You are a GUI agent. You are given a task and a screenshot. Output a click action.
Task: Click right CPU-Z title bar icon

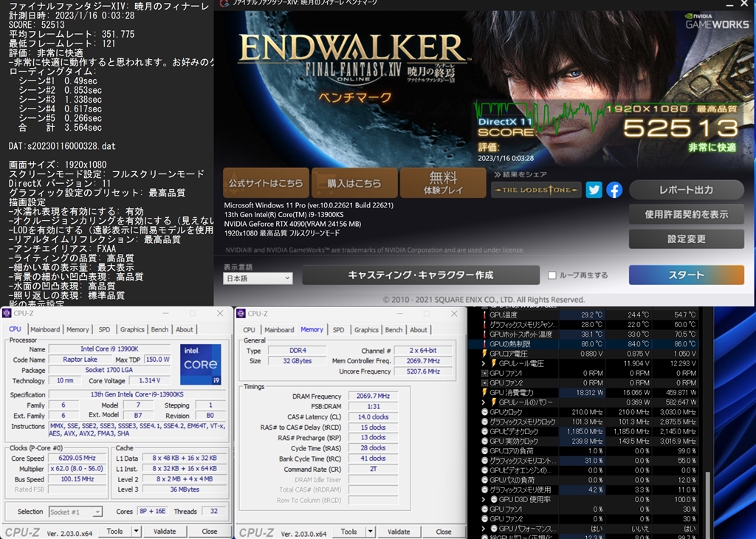coord(241,314)
